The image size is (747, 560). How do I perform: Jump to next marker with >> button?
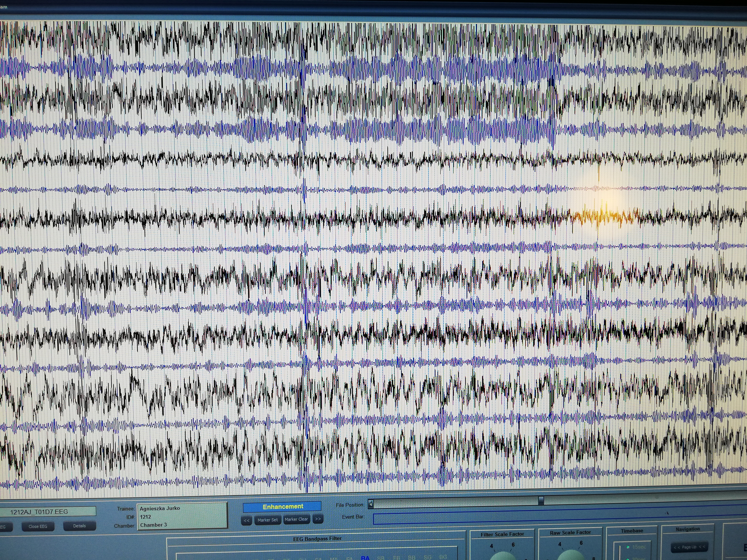pyautogui.click(x=318, y=519)
